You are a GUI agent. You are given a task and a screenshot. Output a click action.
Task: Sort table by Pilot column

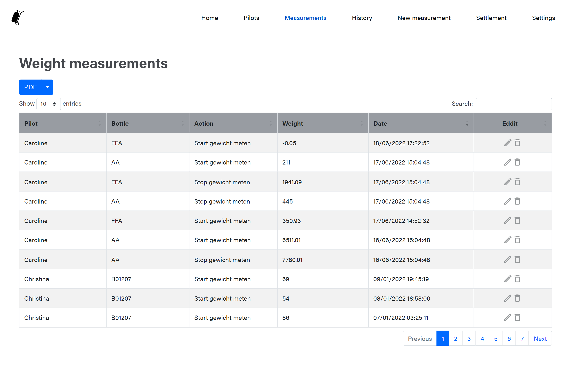pyautogui.click(x=63, y=123)
